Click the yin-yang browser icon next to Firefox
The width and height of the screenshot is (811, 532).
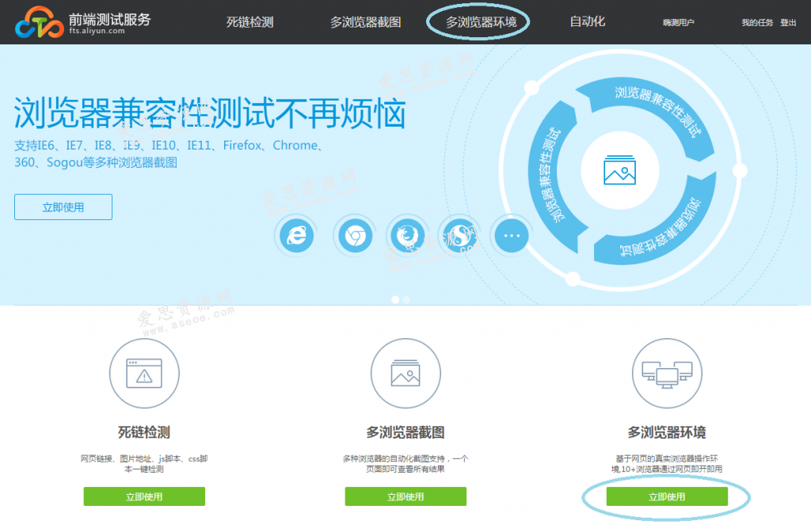pyautogui.click(x=459, y=235)
